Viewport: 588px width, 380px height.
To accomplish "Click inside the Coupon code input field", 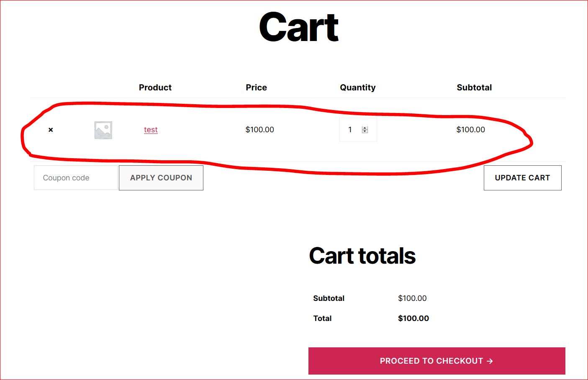I will pyautogui.click(x=75, y=177).
